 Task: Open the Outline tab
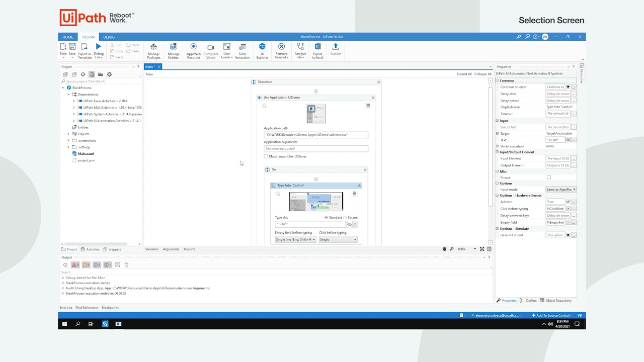point(528,301)
